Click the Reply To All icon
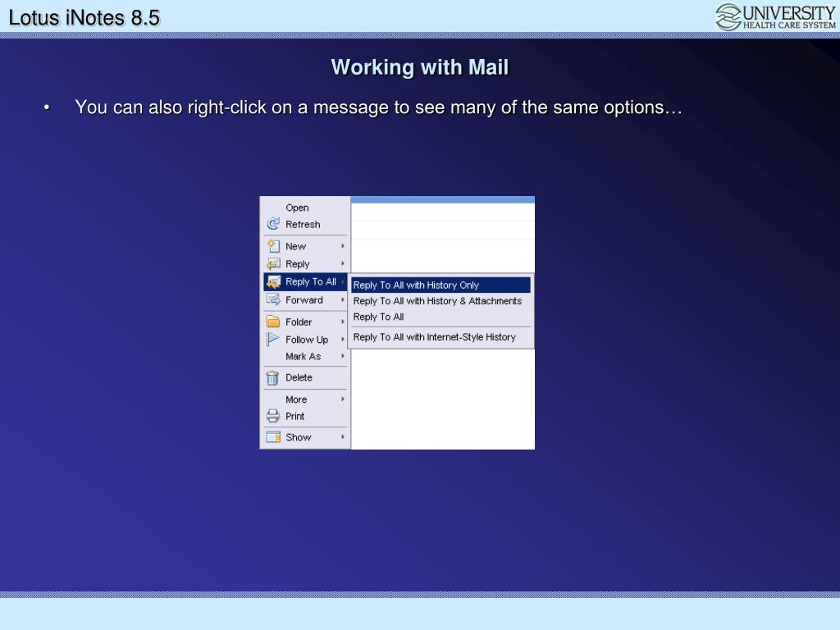 click(x=273, y=282)
